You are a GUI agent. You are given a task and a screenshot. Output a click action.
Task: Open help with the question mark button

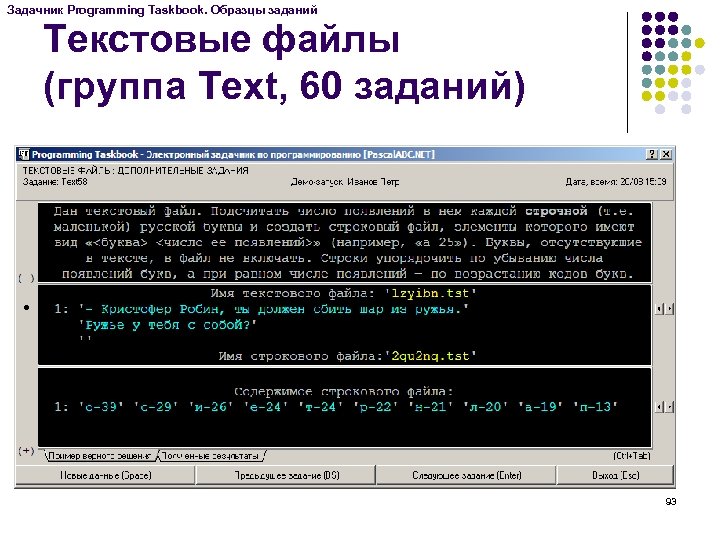(x=652, y=154)
